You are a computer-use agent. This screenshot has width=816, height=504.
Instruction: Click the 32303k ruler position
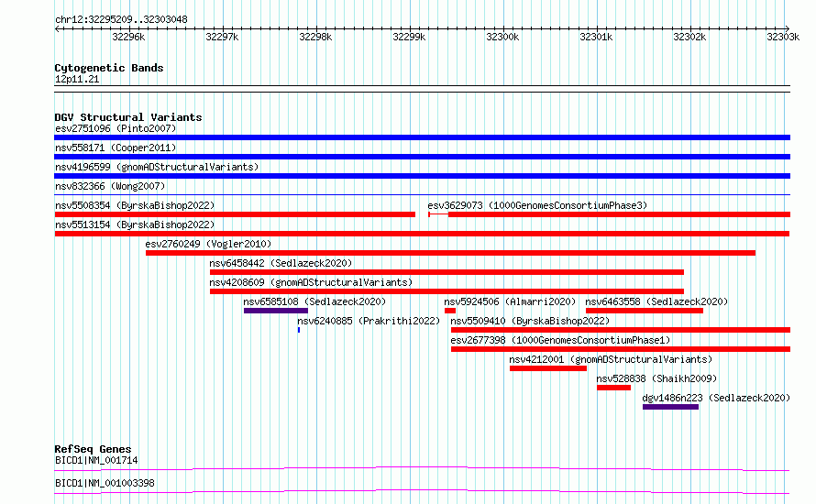(x=783, y=37)
